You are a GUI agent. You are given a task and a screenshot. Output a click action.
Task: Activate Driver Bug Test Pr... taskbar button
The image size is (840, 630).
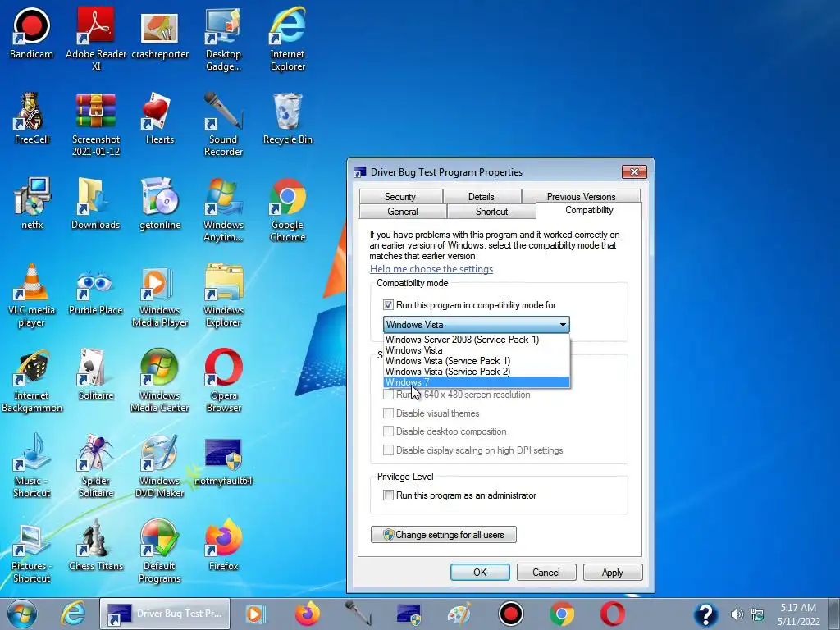pos(164,614)
